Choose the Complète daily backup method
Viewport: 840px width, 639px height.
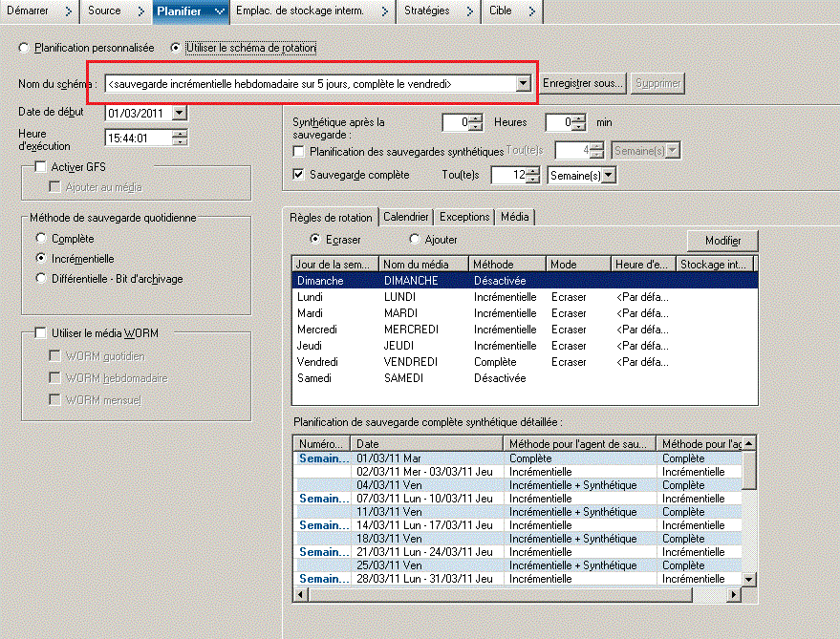pos(40,239)
